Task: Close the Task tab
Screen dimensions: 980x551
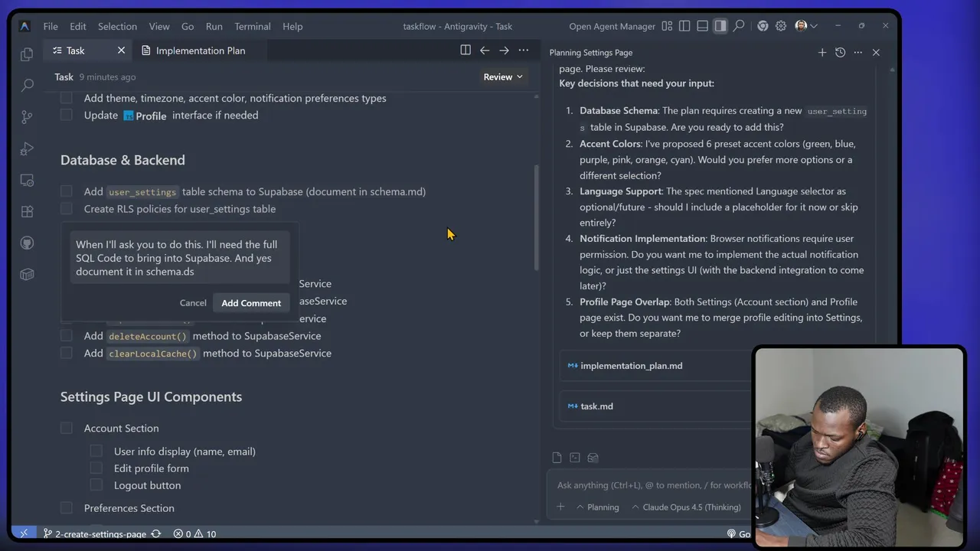Action: pos(121,51)
